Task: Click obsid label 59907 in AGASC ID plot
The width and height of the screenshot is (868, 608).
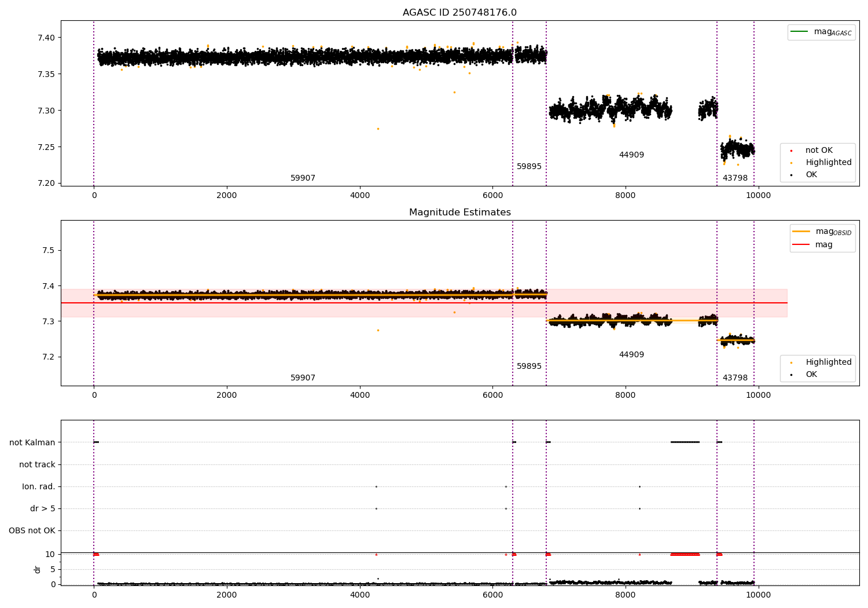Action: click(x=303, y=178)
